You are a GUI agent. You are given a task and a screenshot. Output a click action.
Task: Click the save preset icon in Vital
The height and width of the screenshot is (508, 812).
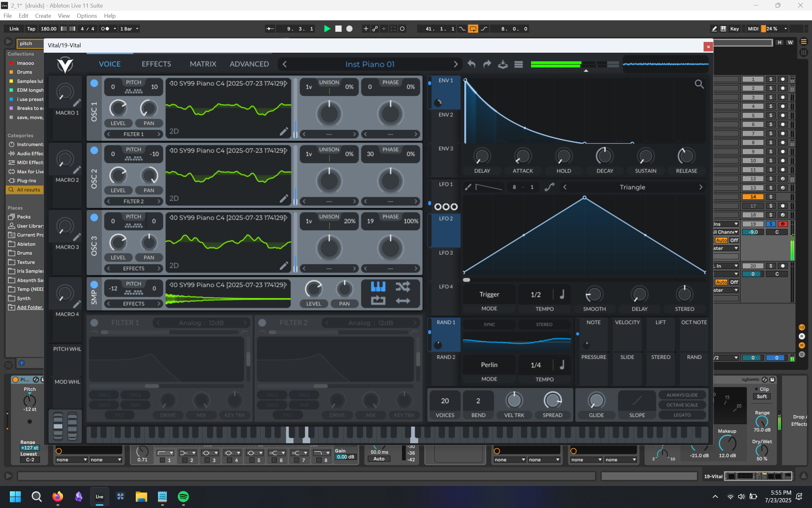point(503,64)
